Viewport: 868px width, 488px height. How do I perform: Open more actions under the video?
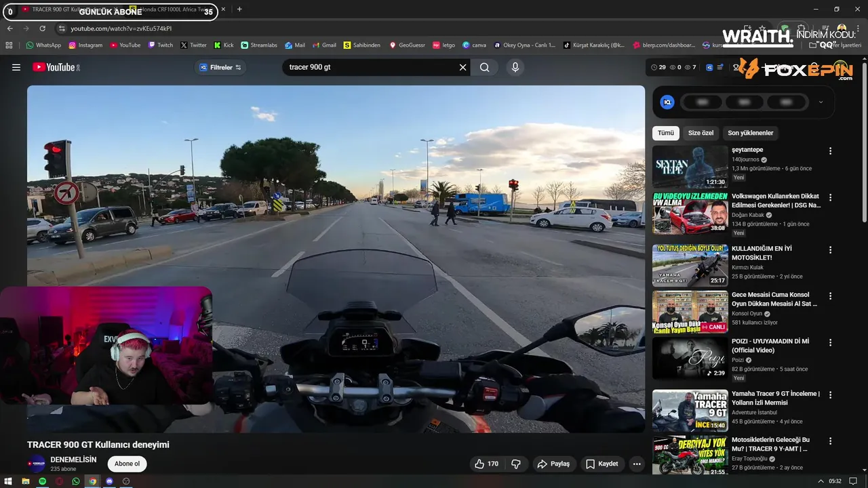[636, 464]
